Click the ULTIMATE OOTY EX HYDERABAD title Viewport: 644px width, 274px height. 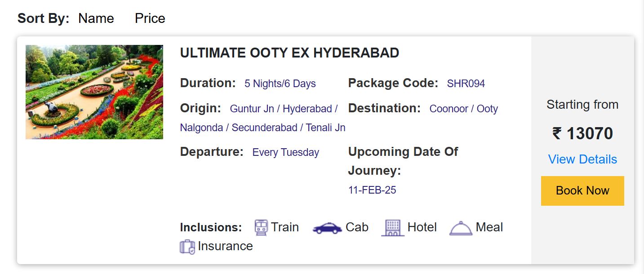tap(289, 53)
